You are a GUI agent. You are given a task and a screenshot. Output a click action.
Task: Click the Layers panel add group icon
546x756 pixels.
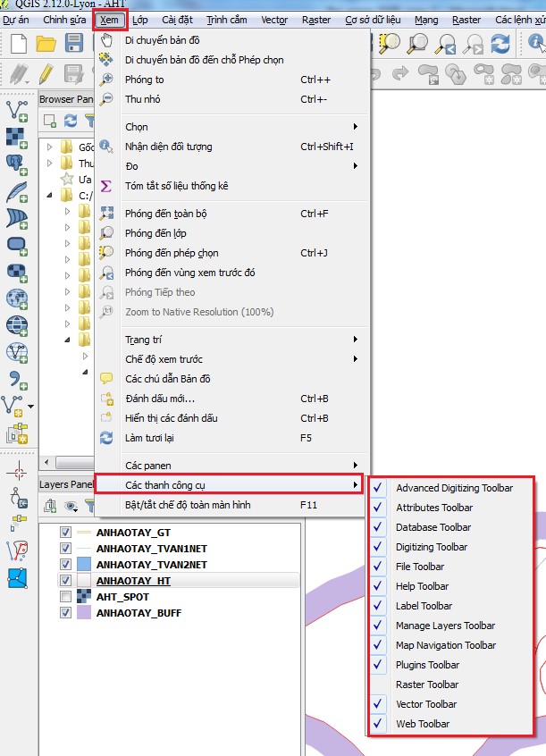tap(50, 506)
